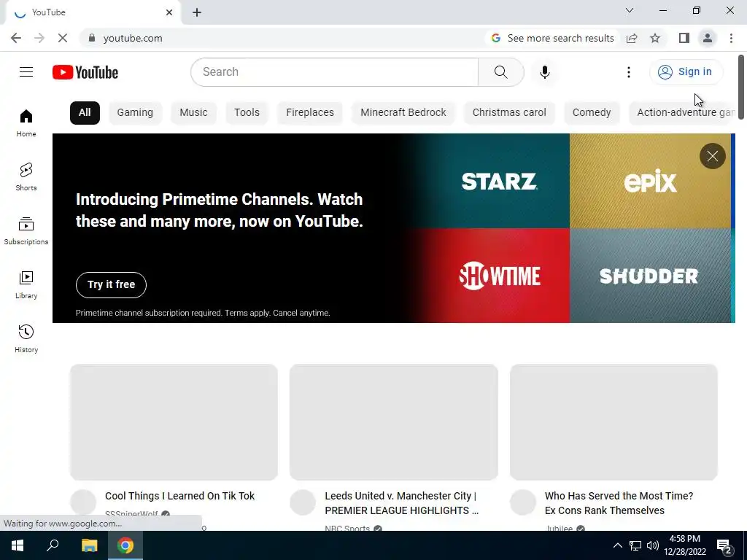Screen dimensions: 747x560
Task: Toggle Chrome side panel
Action: (x=684, y=38)
